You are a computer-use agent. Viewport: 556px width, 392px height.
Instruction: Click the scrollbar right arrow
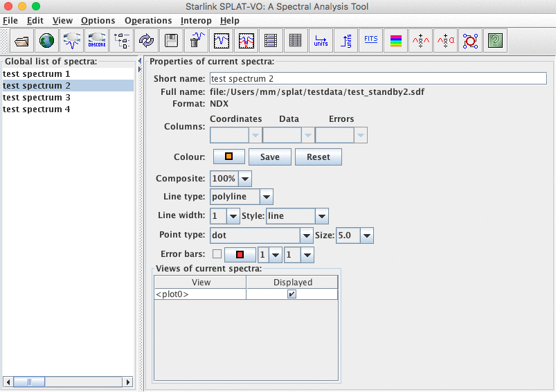(x=127, y=382)
